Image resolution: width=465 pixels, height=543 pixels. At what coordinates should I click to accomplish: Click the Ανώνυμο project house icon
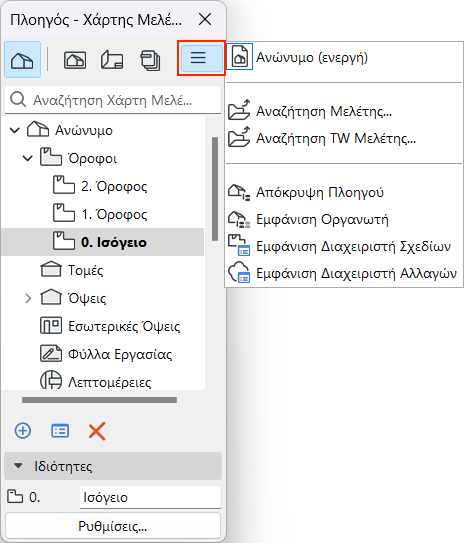[38, 130]
